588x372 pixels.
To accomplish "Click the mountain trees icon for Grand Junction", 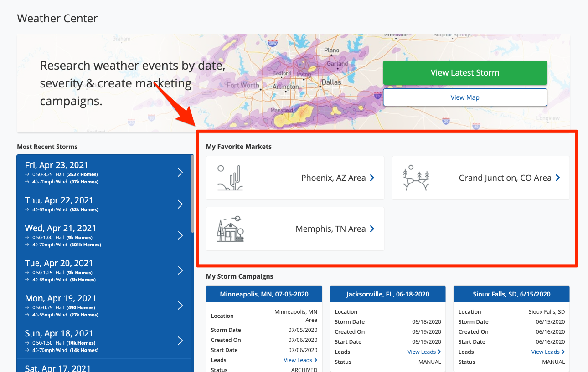I will (416, 178).
